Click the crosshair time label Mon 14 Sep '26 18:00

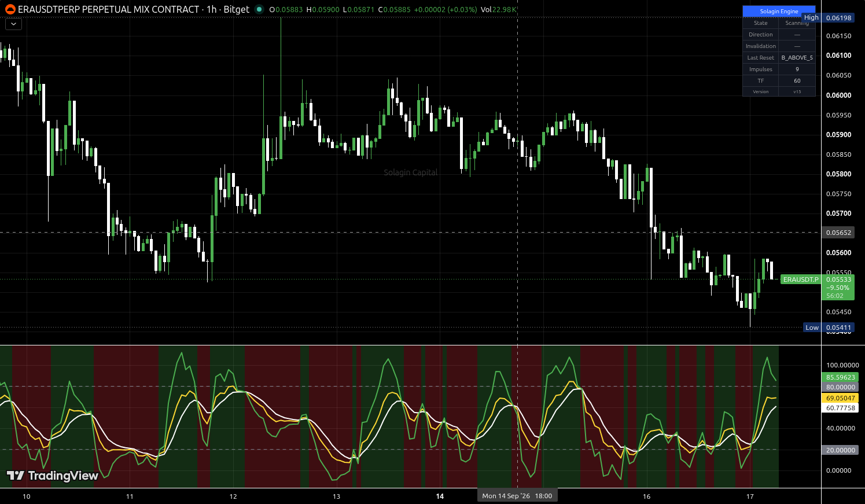[x=517, y=496]
